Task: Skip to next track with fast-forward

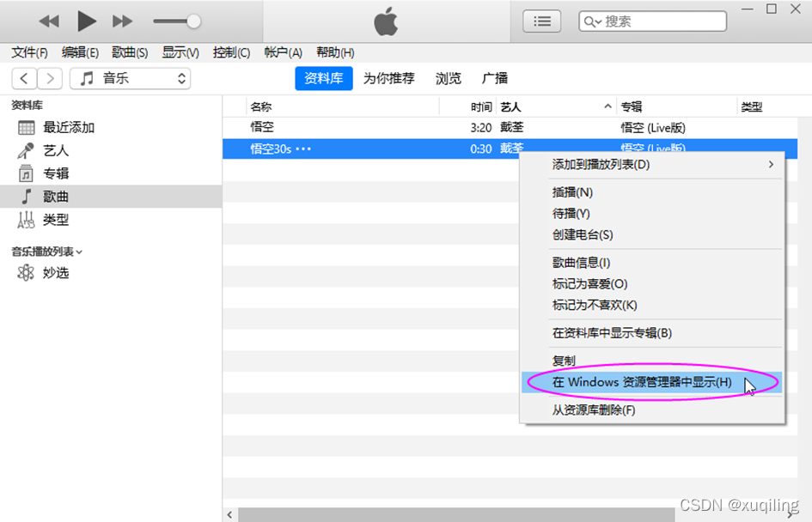Action: pyautogui.click(x=122, y=21)
